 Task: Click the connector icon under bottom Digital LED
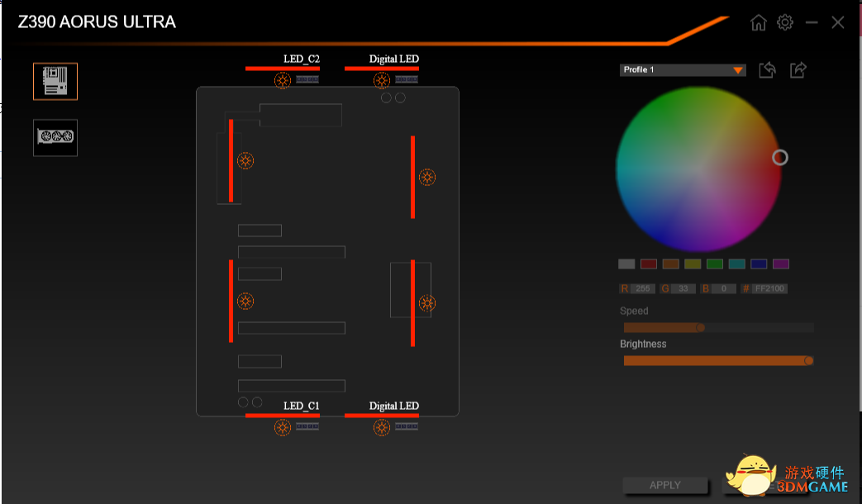pyautogui.click(x=407, y=426)
